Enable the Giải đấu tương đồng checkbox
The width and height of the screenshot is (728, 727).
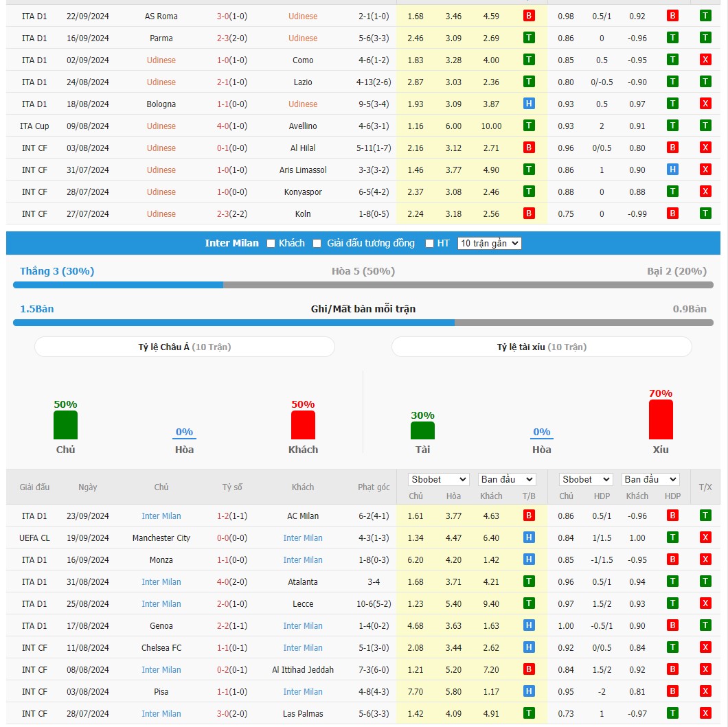pos(317,244)
